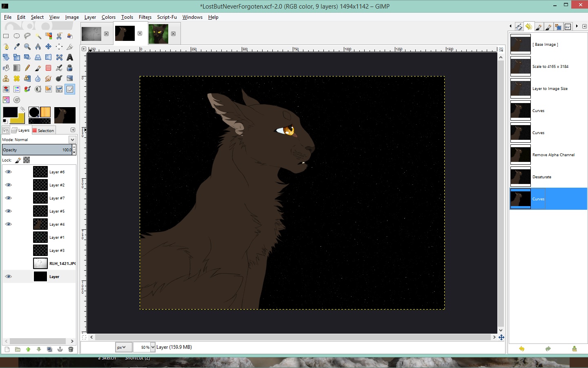This screenshot has height=368, width=588.
Task: Click the opacity value stepper arrows
Action: [x=74, y=150]
